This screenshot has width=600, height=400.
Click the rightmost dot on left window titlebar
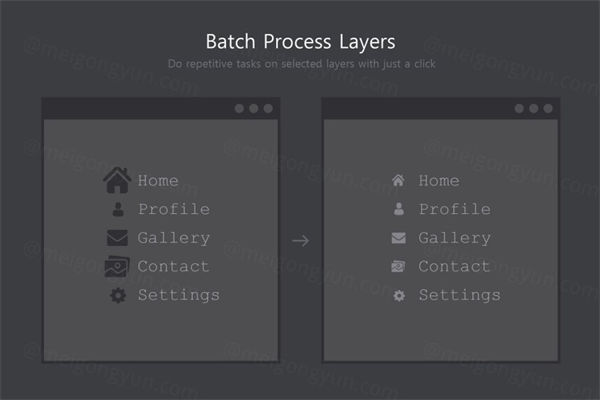[x=268, y=108]
